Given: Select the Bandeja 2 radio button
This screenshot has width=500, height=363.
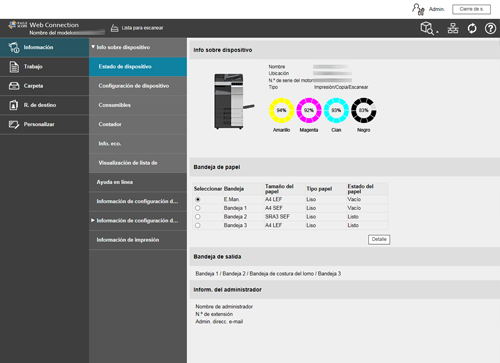Looking at the screenshot, I should [198, 217].
